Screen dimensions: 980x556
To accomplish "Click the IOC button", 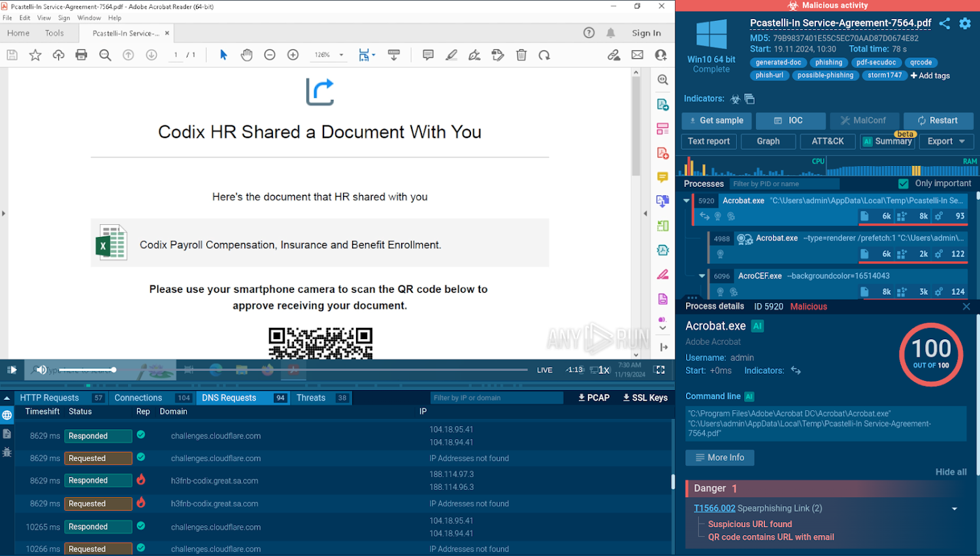I will coord(789,121).
